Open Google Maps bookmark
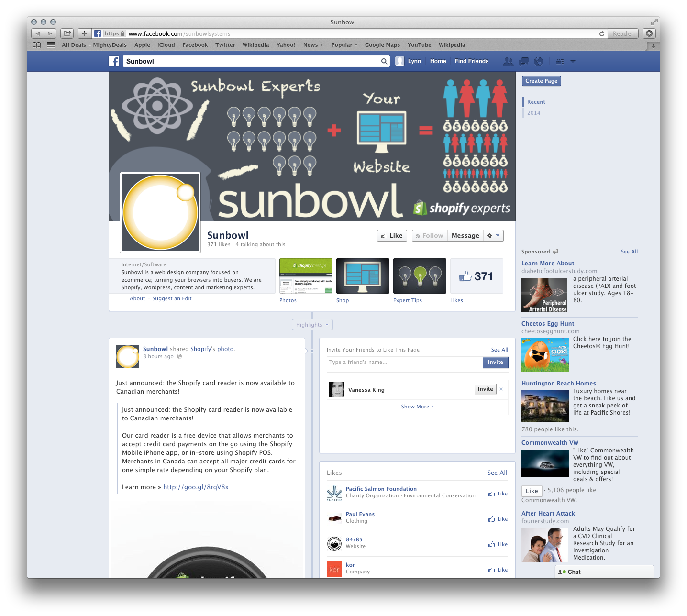The width and height of the screenshot is (687, 616). coord(382,45)
